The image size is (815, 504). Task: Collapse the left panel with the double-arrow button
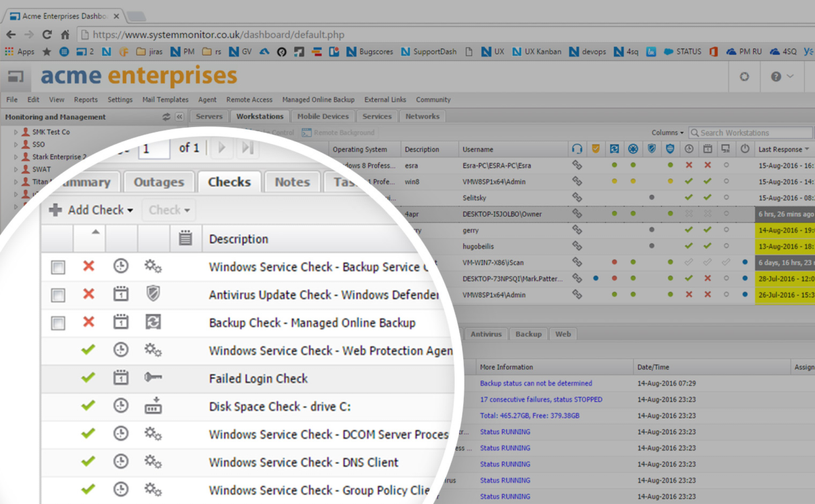[179, 117]
